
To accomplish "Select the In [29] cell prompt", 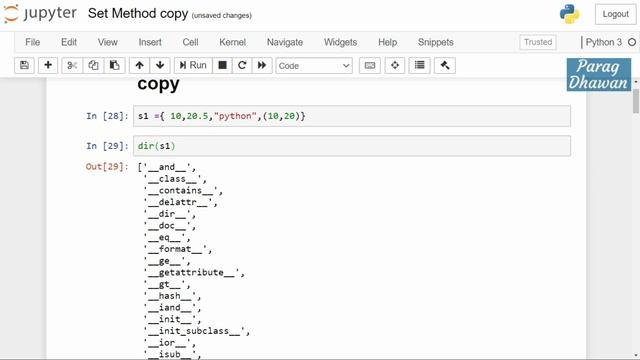I will pyautogui.click(x=107, y=146).
